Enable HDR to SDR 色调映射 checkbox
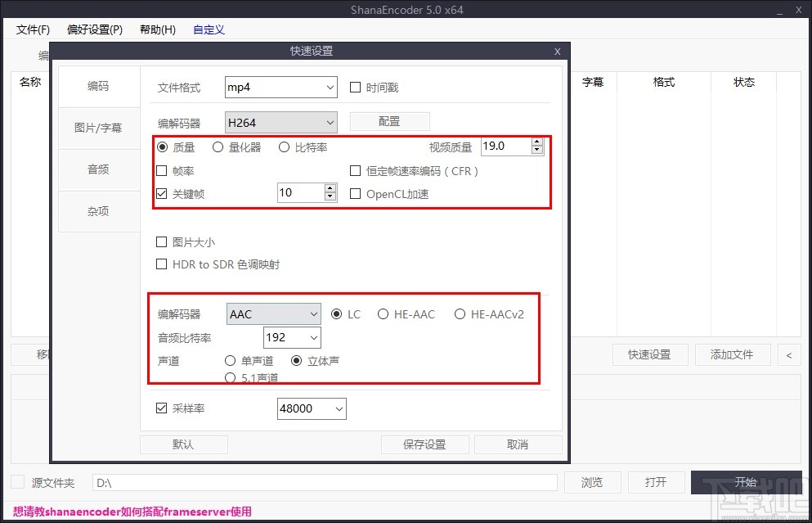The width and height of the screenshot is (812, 523). pos(162,264)
